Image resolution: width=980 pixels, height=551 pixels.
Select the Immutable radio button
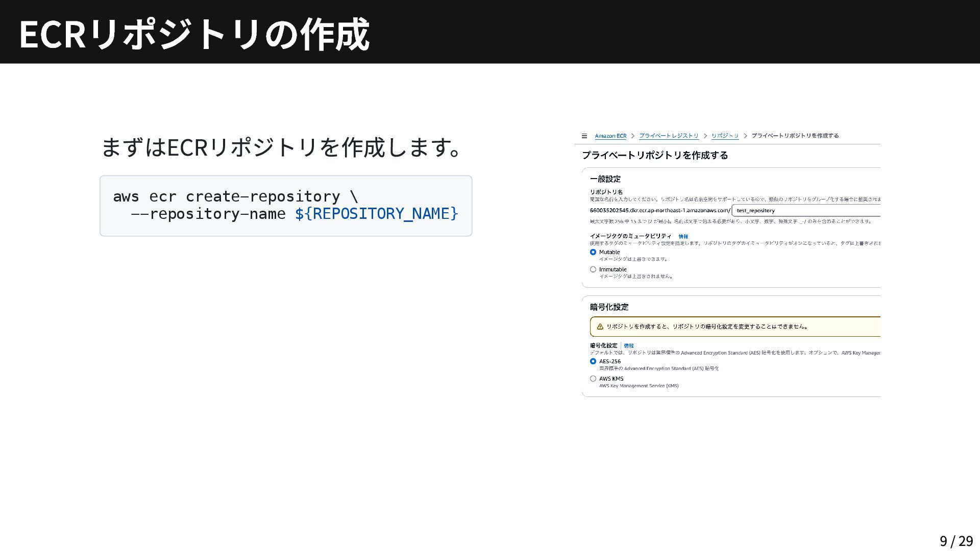point(593,269)
